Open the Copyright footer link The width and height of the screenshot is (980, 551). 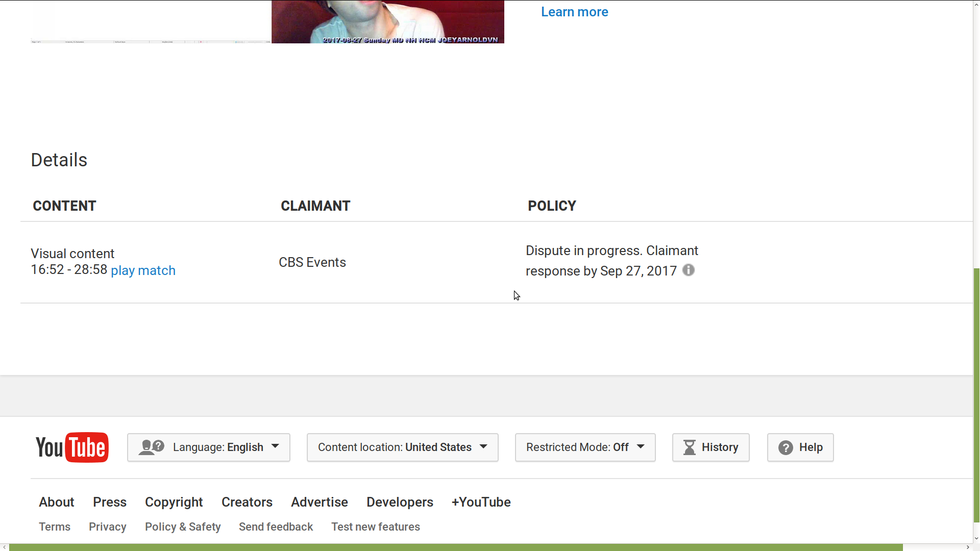click(x=174, y=502)
